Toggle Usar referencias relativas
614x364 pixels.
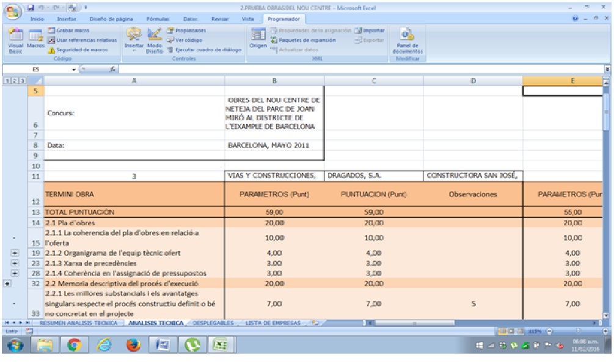(78, 40)
